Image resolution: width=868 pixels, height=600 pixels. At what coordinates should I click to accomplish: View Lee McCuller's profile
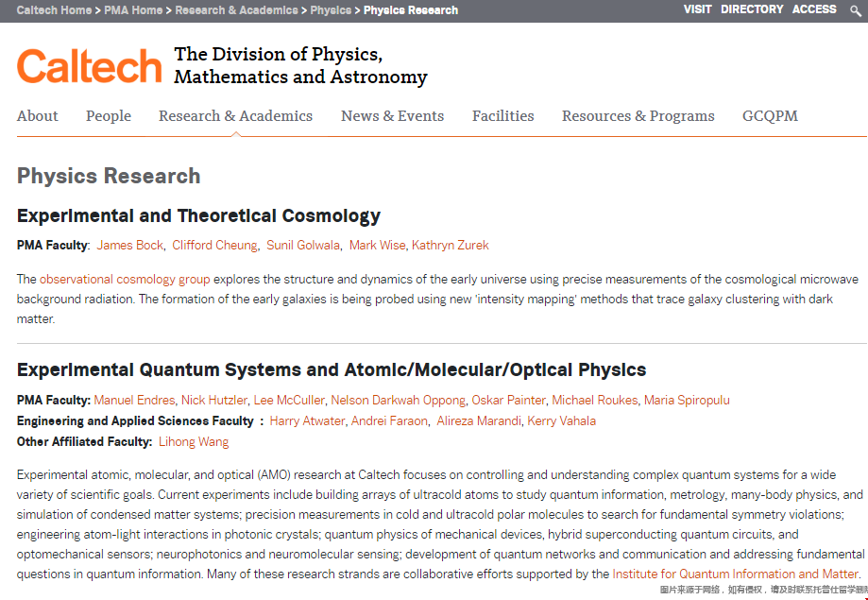[x=289, y=400]
